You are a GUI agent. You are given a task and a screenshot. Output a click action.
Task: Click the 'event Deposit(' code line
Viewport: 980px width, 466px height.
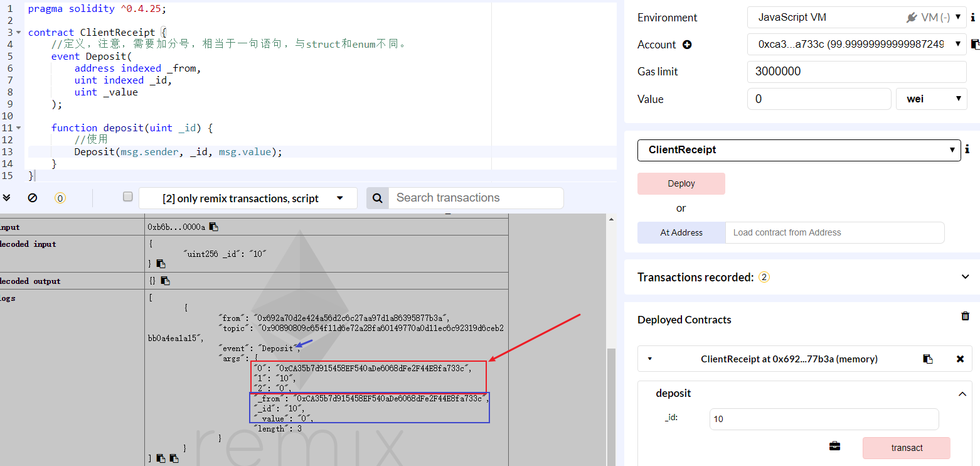92,56
